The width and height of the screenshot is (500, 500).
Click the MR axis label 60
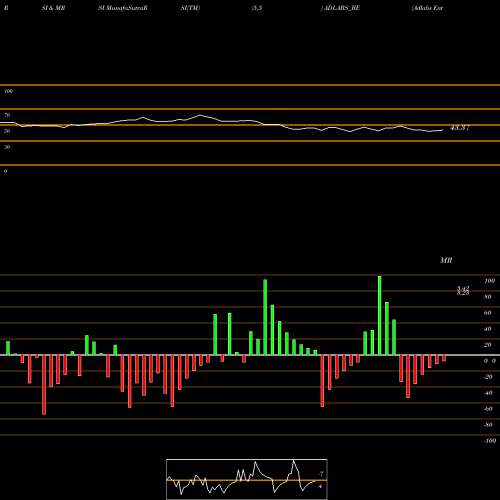point(487,313)
